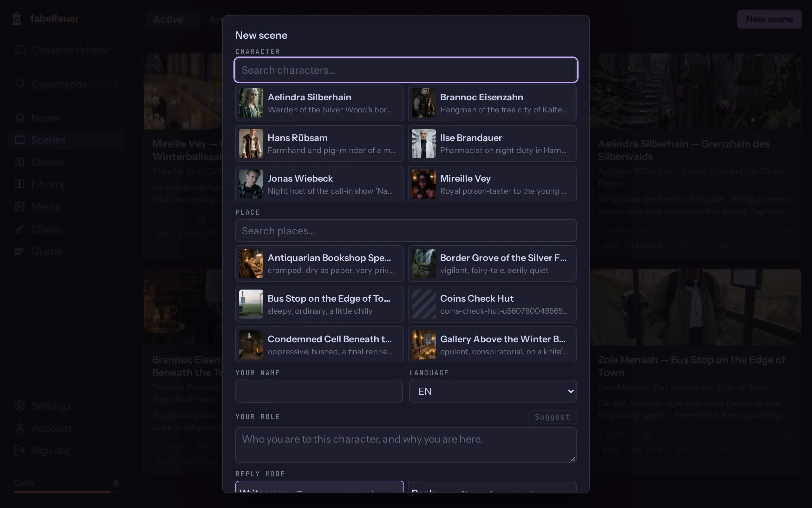Click the Suggest role button
Screen dimensions: 812x508
click(x=552, y=417)
